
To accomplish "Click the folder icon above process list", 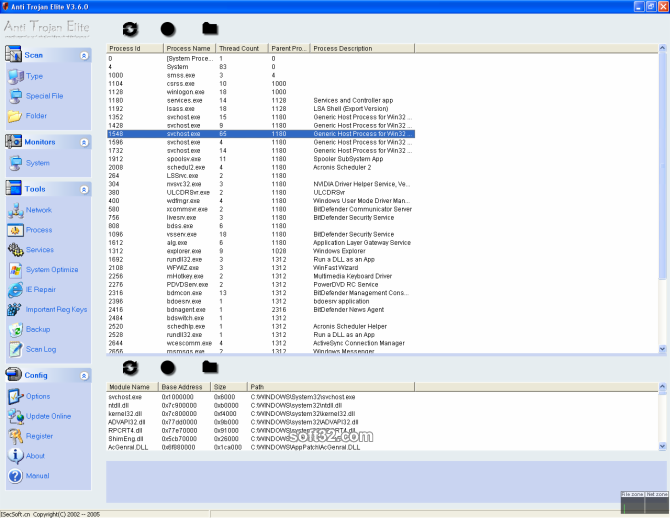I will [x=210, y=29].
